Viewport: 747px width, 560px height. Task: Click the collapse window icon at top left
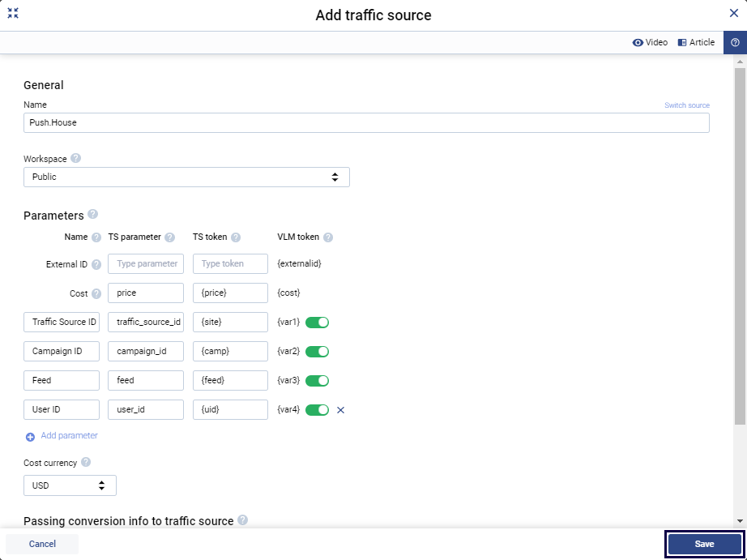(x=13, y=14)
